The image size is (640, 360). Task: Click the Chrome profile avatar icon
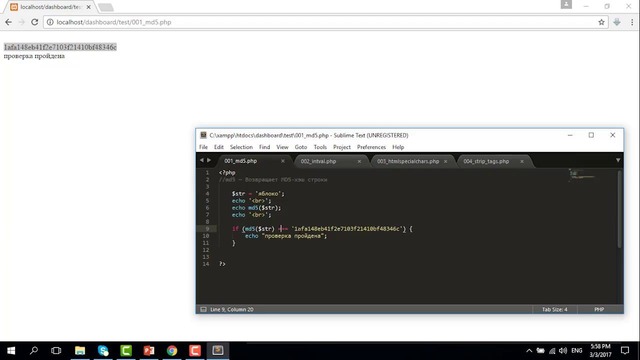pyautogui.click(x=566, y=4)
